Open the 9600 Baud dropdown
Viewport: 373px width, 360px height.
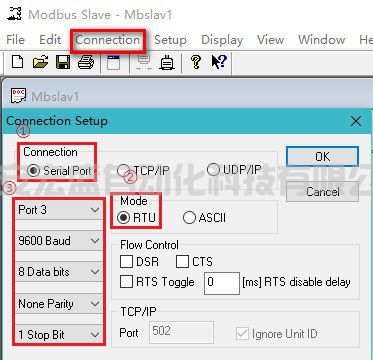coord(59,241)
